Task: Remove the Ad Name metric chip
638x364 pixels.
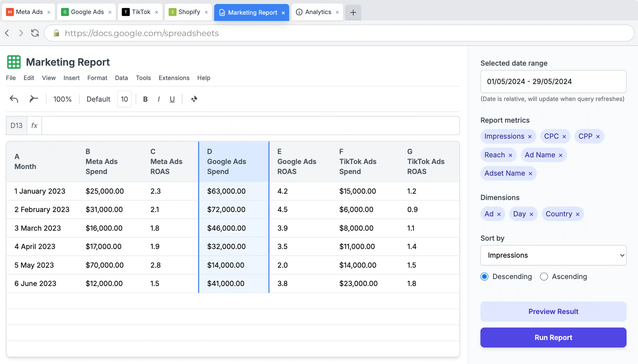Action: [x=560, y=155]
